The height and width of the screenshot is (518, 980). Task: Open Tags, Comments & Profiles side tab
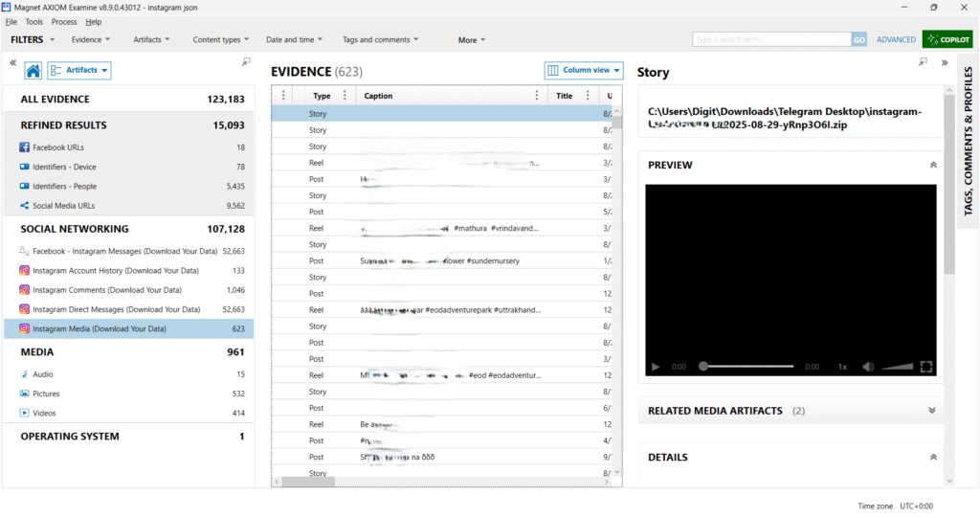click(x=969, y=142)
